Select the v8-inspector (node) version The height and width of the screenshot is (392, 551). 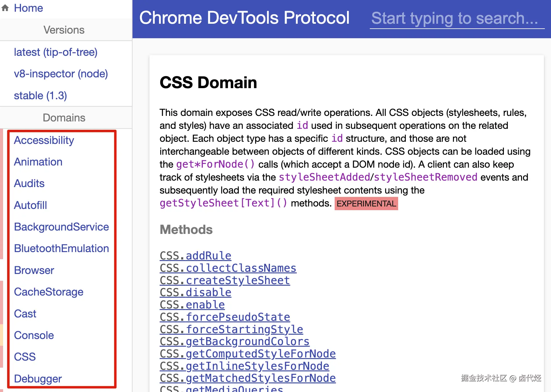[x=61, y=74]
